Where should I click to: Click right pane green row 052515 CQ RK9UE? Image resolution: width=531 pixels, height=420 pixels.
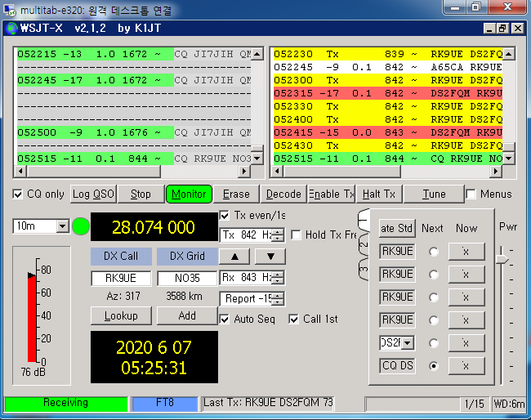[388, 159]
